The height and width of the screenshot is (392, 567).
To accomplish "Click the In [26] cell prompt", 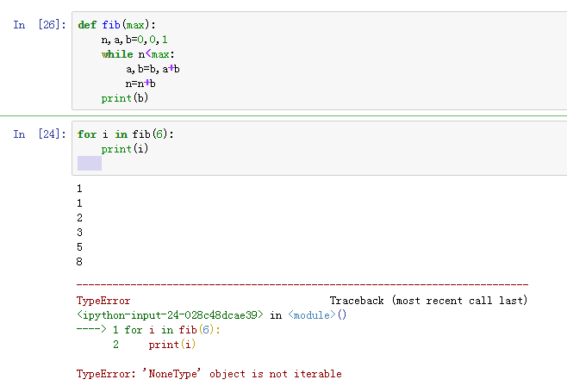I will 39,25.
